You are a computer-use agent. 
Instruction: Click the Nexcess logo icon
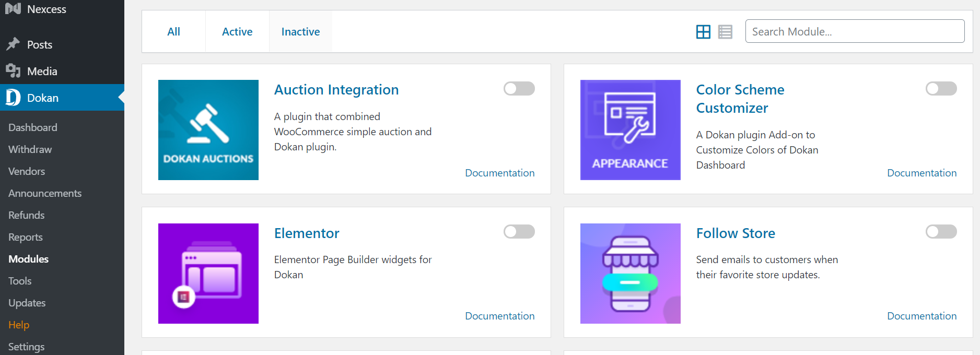click(13, 8)
